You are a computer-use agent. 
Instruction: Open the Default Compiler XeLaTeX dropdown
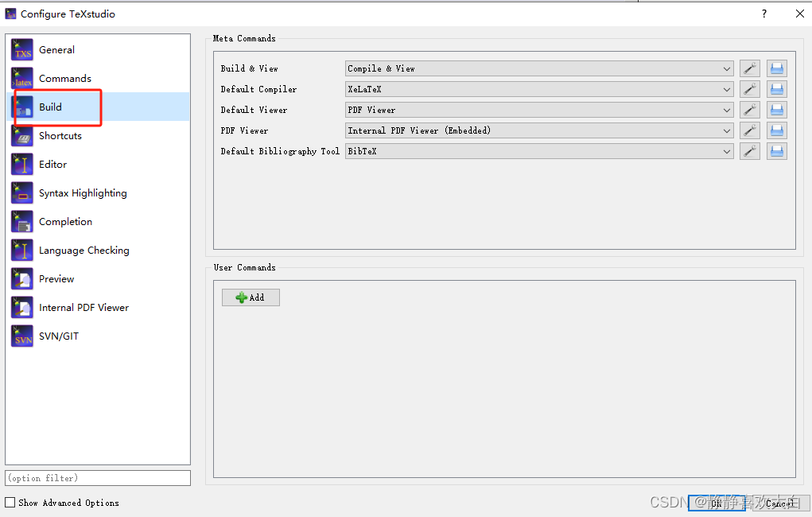pyautogui.click(x=539, y=89)
